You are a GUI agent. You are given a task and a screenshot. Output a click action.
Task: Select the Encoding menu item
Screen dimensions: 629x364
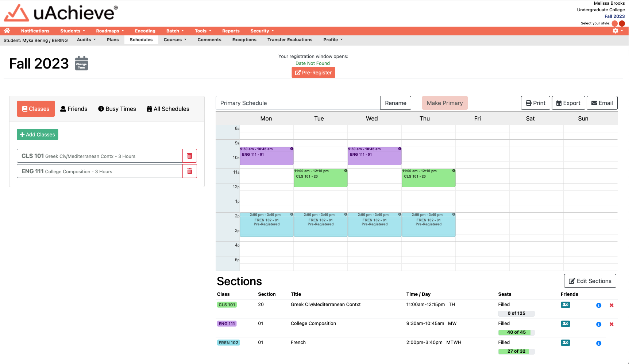(145, 31)
